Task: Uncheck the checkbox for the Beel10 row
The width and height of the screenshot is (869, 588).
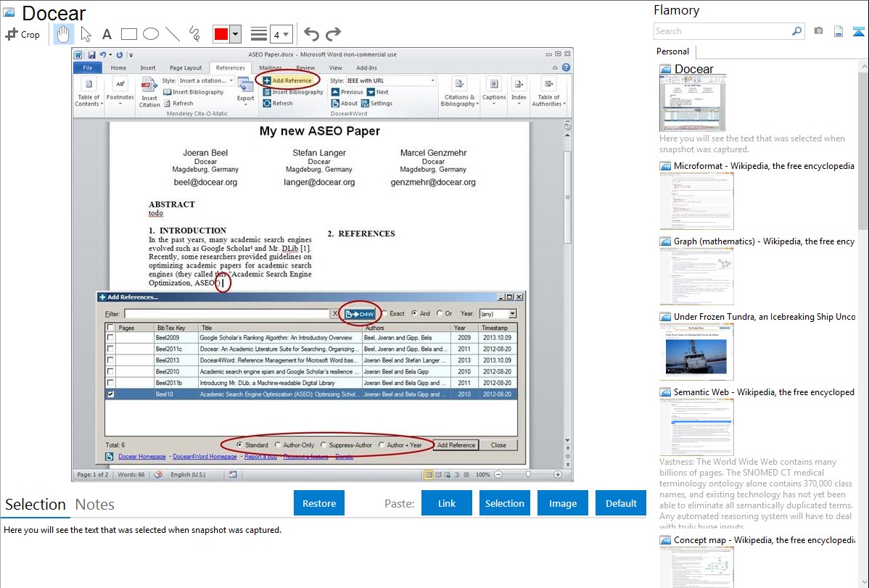Action: coord(110,394)
